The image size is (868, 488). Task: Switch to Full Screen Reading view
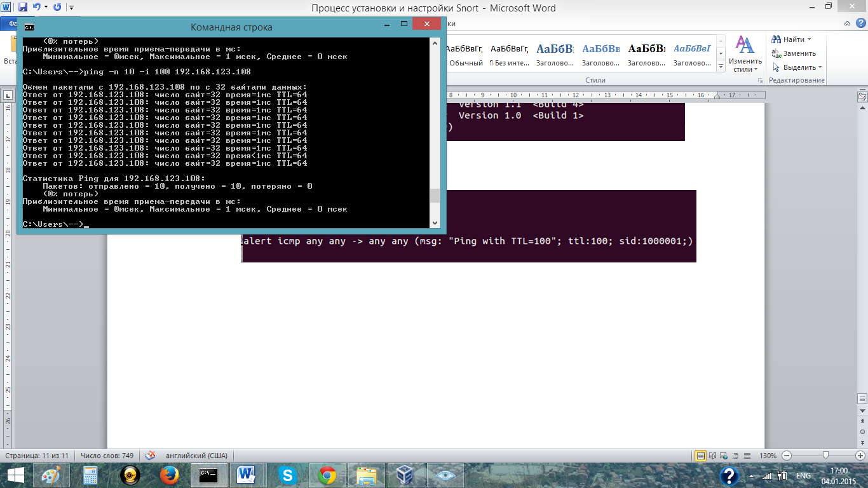click(714, 456)
